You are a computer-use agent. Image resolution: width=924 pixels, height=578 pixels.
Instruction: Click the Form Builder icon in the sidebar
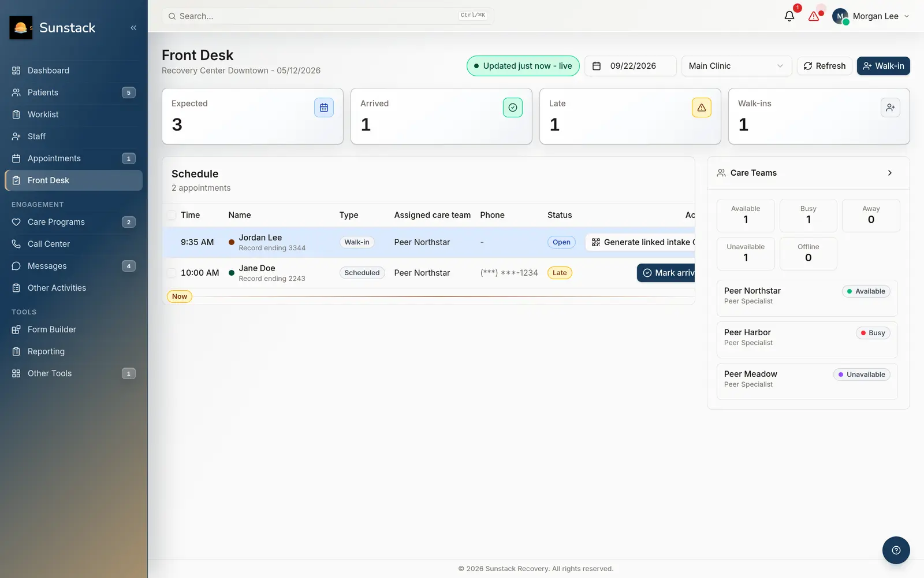point(16,329)
